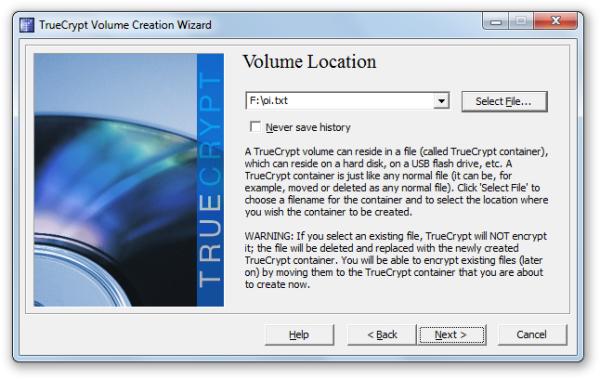The width and height of the screenshot is (600, 380).
Task: Click the 'Volume Location' heading
Action: 310,62
